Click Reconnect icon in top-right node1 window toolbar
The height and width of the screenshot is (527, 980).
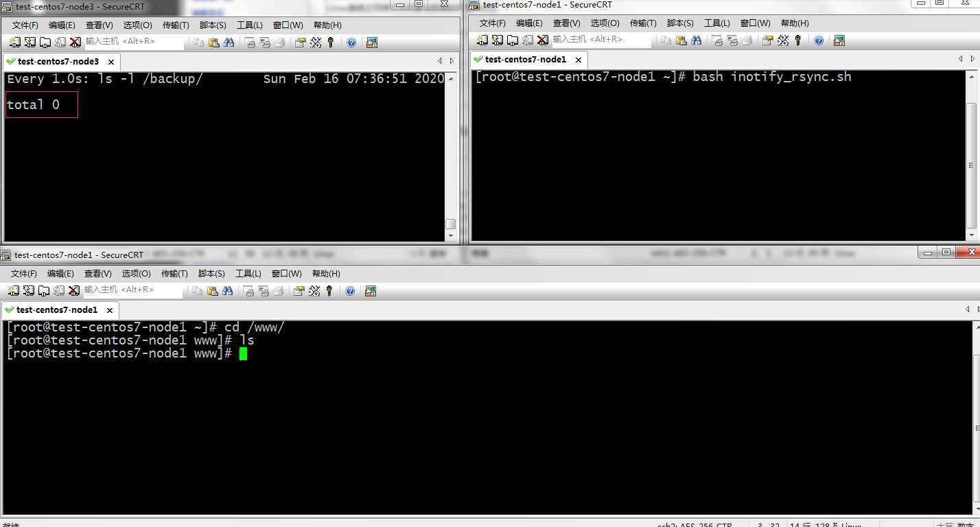coord(528,40)
